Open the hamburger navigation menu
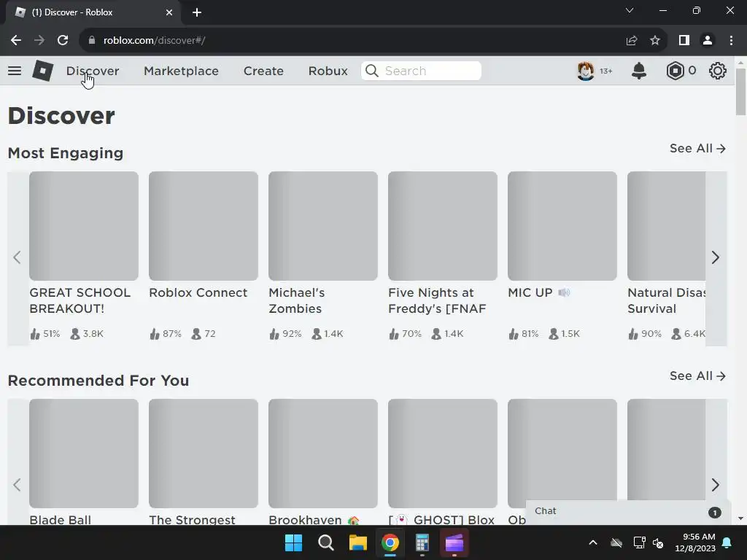The width and height of the screenshot is (747, 560). pos(15,71)
